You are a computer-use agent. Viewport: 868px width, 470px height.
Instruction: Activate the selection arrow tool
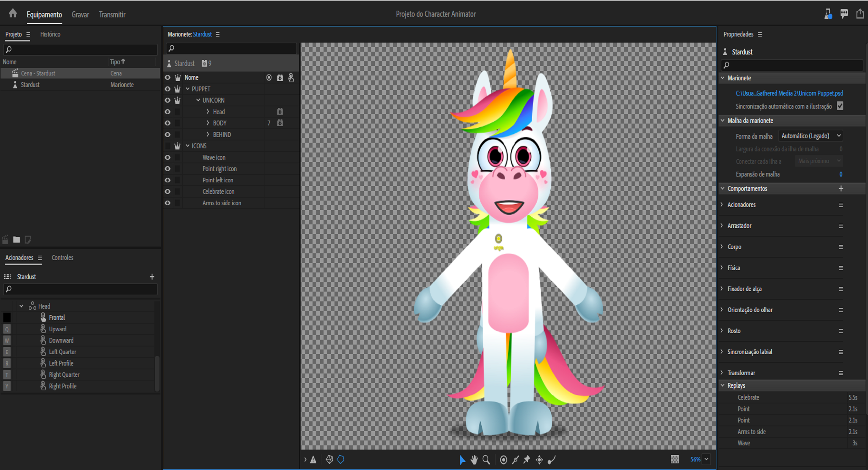tap(463, 459)
